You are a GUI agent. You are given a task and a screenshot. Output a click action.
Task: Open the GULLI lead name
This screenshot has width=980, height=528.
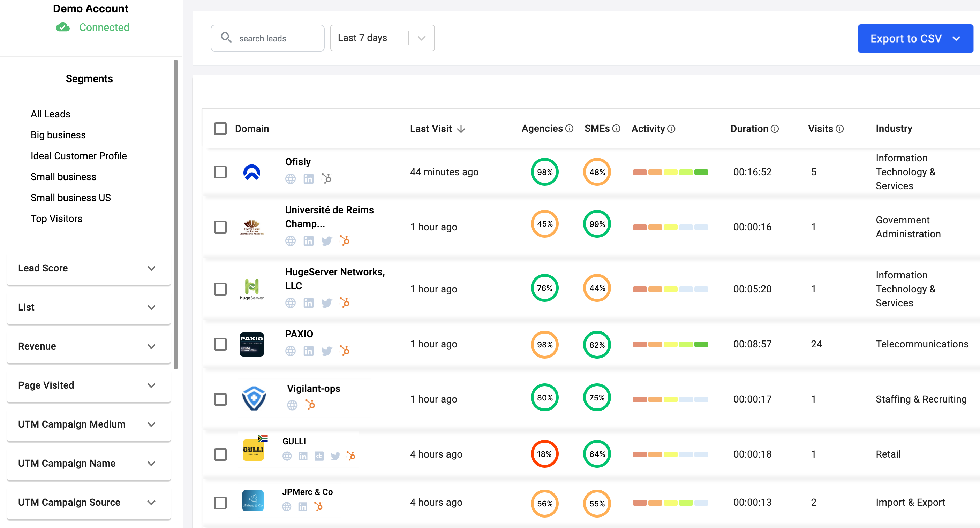click(x=294, y=441)
